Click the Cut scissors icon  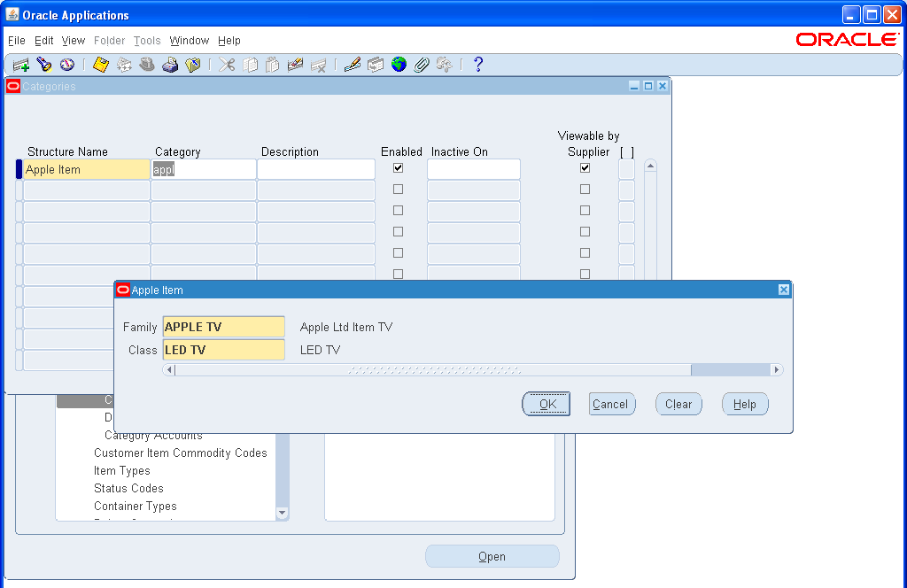[227, 65]
